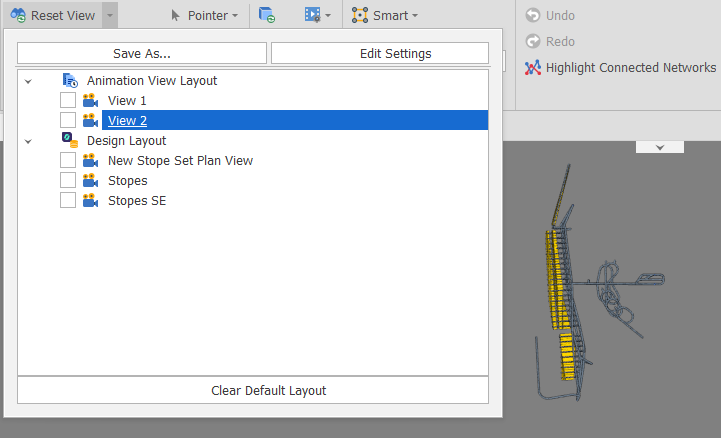Click the Redo button
The width and height of the screenshot is (721, 438).
pyautogui.click(x=550, y=41)
